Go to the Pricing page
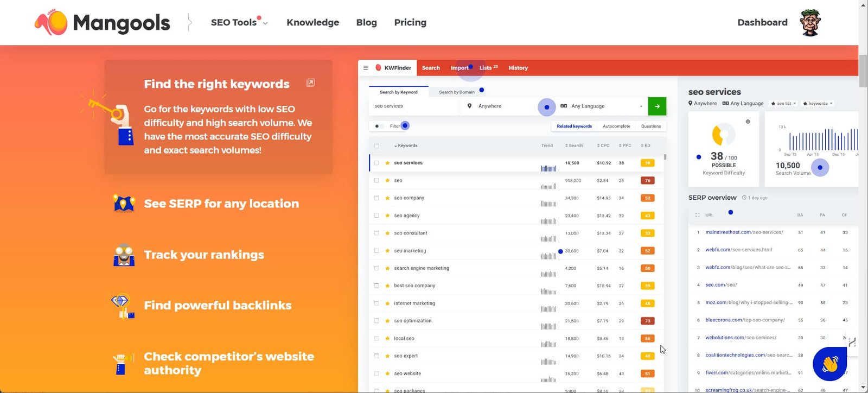 pos(410,22)
